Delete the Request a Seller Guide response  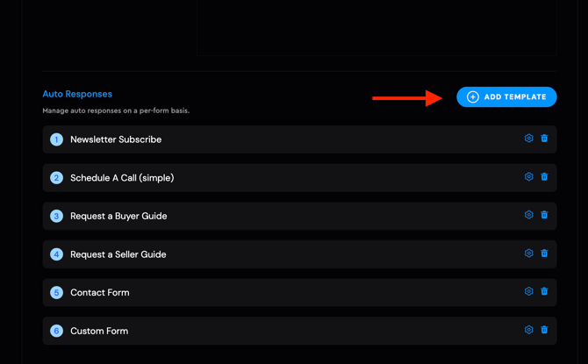click(x=544, y=253)
